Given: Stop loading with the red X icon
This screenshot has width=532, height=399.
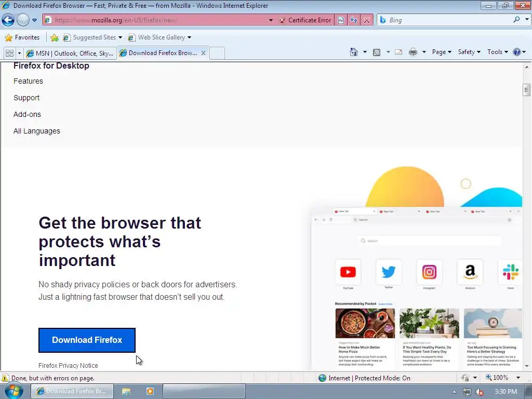Looking at the screenshot, I should tap(367, 20).
